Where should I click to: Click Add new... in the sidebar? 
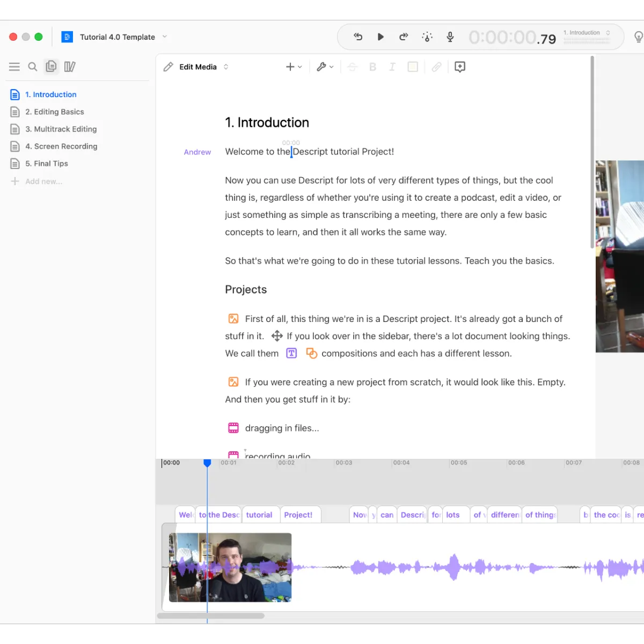pos(43,181)
